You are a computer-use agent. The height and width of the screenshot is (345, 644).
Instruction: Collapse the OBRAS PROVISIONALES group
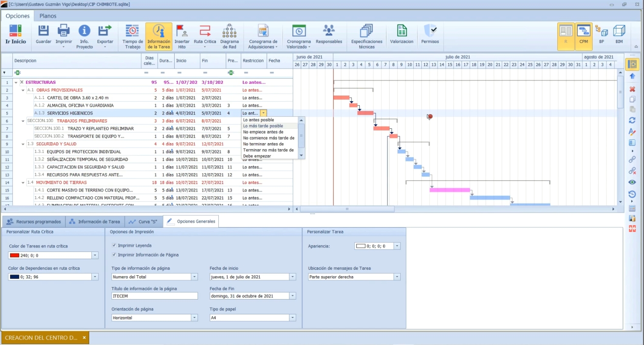coord(23,90)
